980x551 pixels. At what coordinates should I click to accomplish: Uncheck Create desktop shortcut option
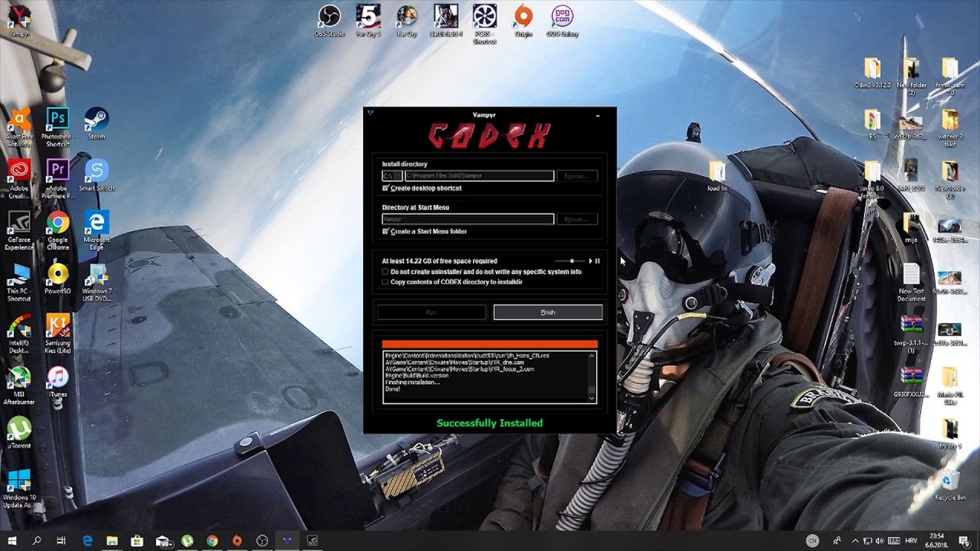click(386, 188)
